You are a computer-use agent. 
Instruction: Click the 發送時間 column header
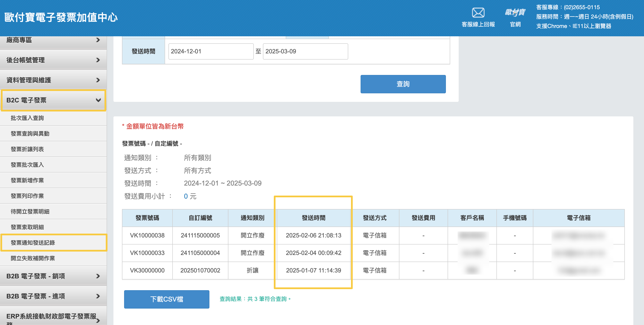coord(313,218)
